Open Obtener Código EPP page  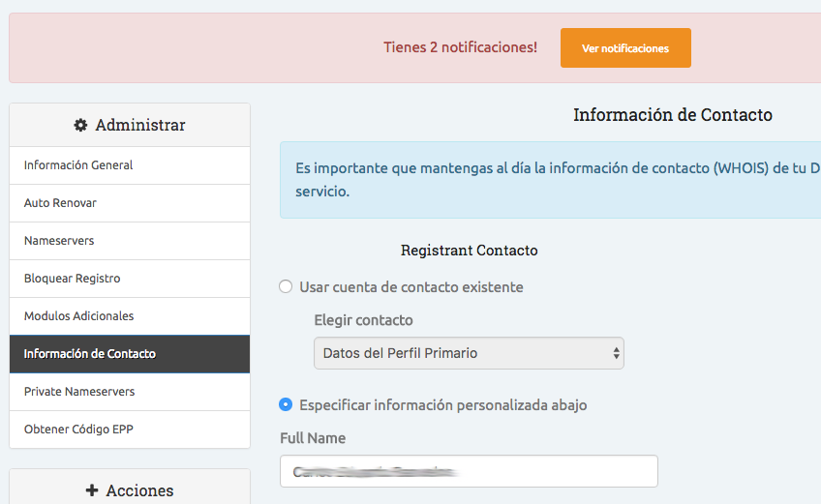pyautogui.click(x=78, y=430)
